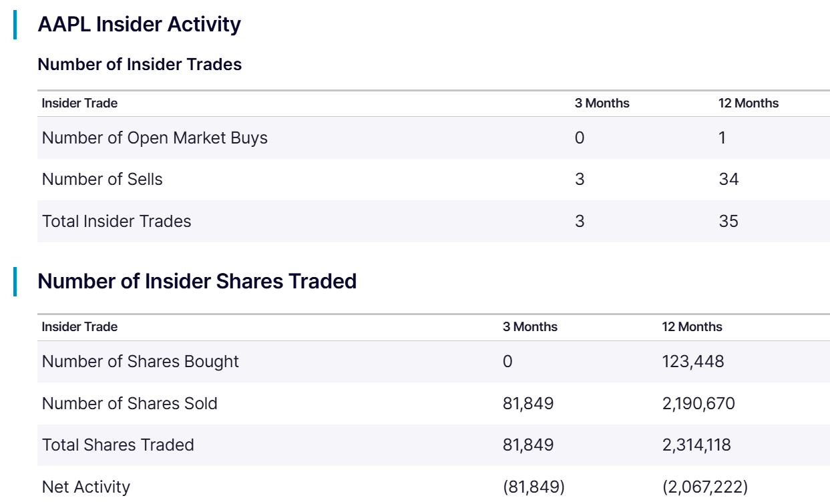Select the Number of Insider Trades subheading

point(140,65)
